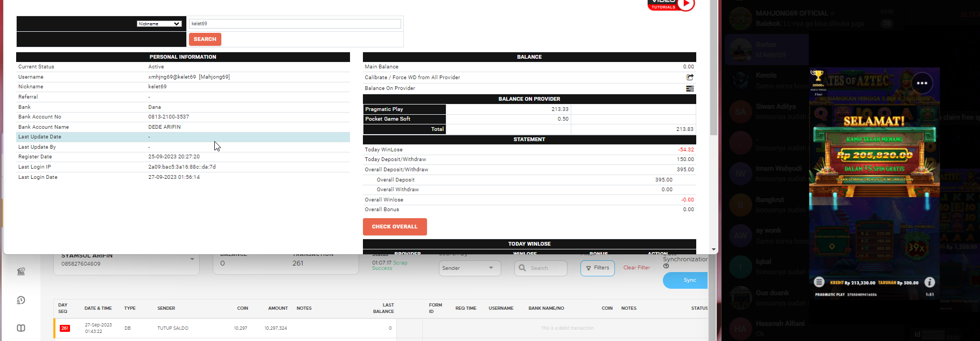Open the Balance On Provider list icon
The image size is (980, 341).
(690, 88)
